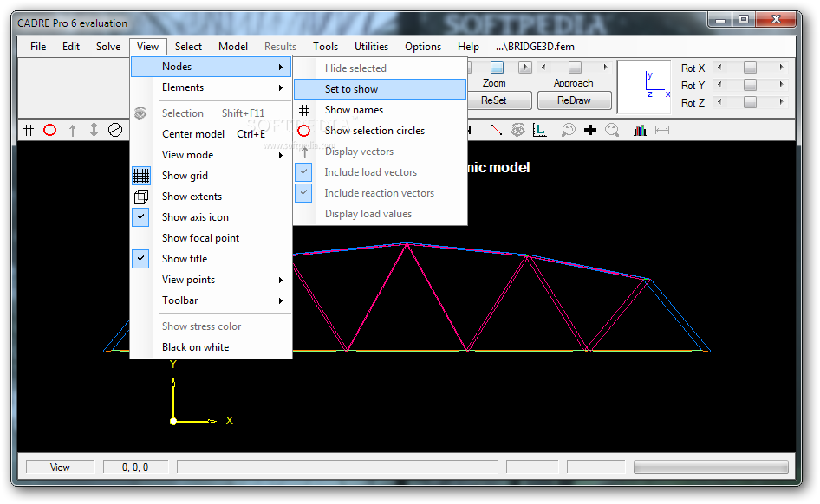Click Approach slider left arrow

(543, 67)
